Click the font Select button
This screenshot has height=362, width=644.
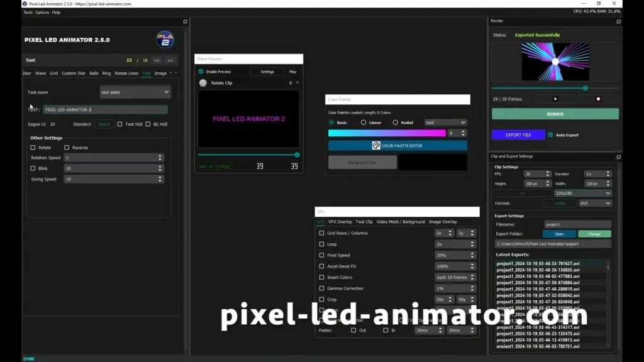pos(104,124)
